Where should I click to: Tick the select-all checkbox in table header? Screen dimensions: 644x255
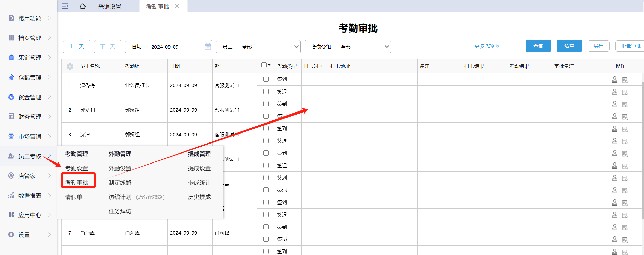264,65
